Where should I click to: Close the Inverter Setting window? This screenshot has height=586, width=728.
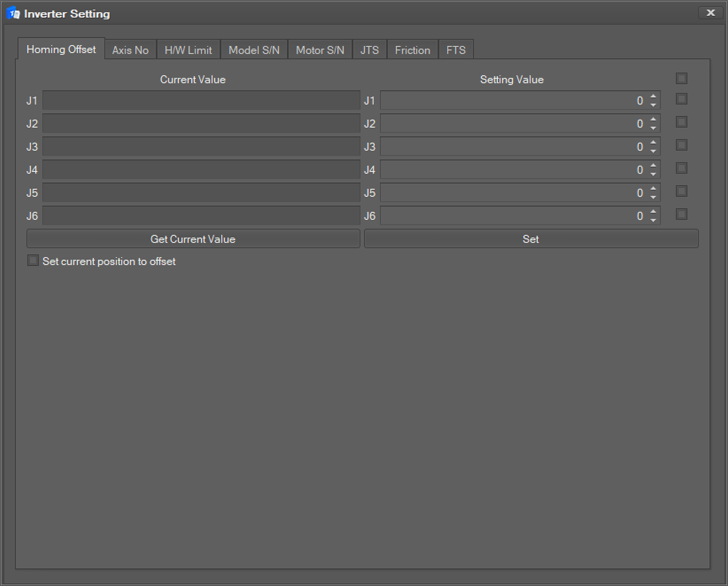(710, 13)
